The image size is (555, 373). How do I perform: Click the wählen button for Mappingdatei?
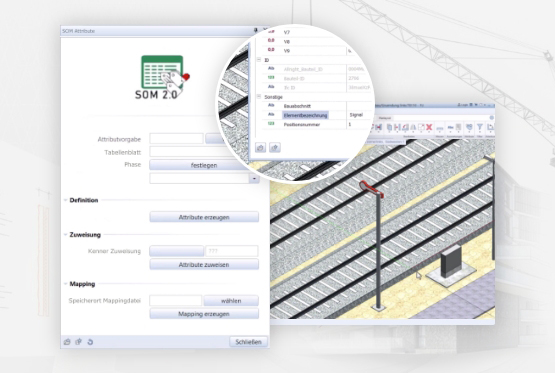pyautogui.click(x=231, y=300)
